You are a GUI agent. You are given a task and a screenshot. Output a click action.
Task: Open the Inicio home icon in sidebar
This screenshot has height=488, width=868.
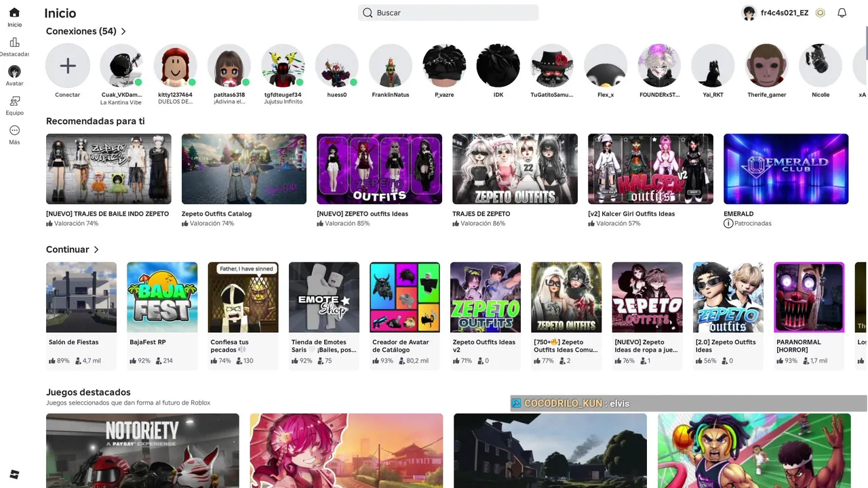14,13
